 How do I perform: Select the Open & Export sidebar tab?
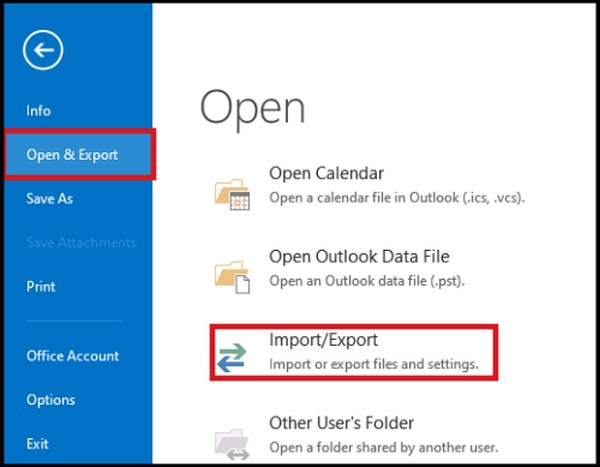pos(72,155)
